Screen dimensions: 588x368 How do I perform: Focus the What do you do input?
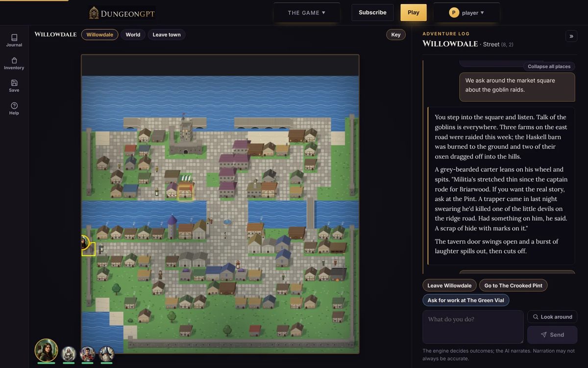473,327
